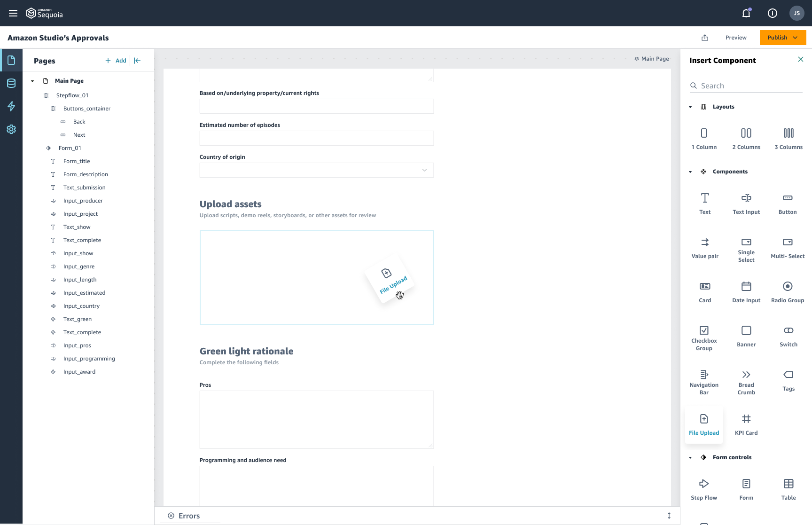Viewport: 812px width, 525px height.
Task: Open the Actions lightning panel
Action: pos(11,106)
